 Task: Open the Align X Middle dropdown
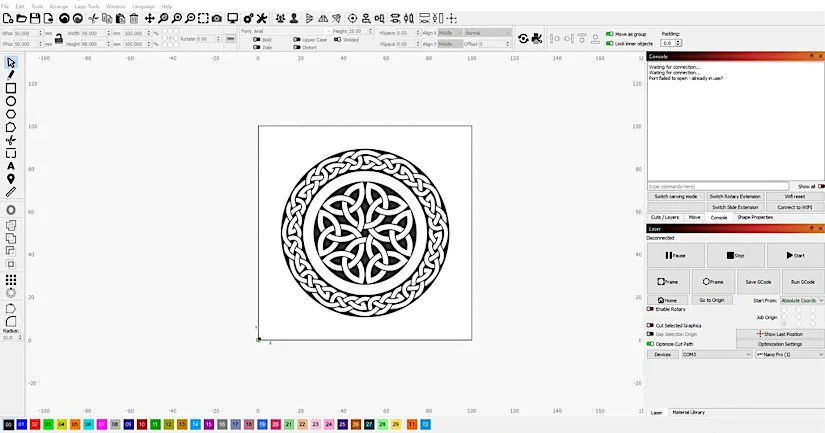(x=450, y=33)
